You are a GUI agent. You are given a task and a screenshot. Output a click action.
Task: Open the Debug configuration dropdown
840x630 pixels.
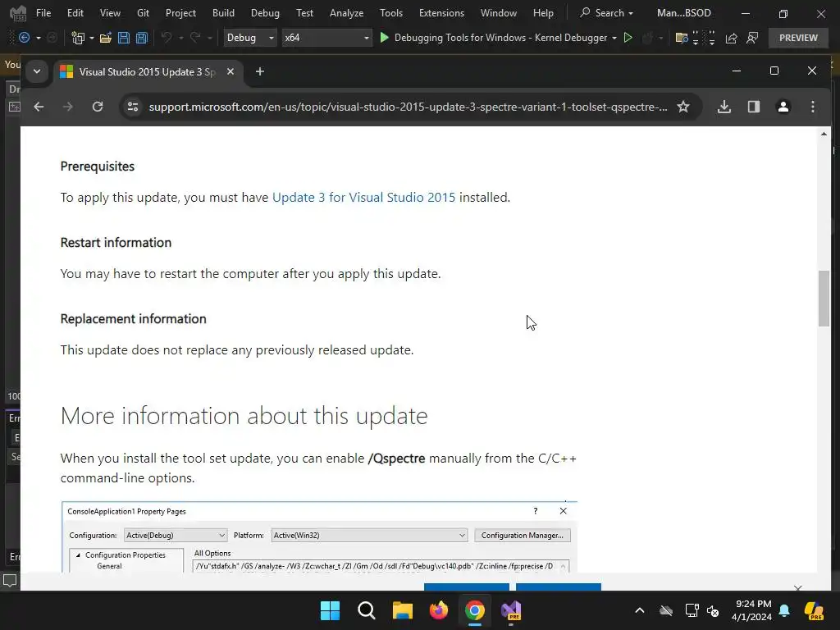tap(249, 38)
